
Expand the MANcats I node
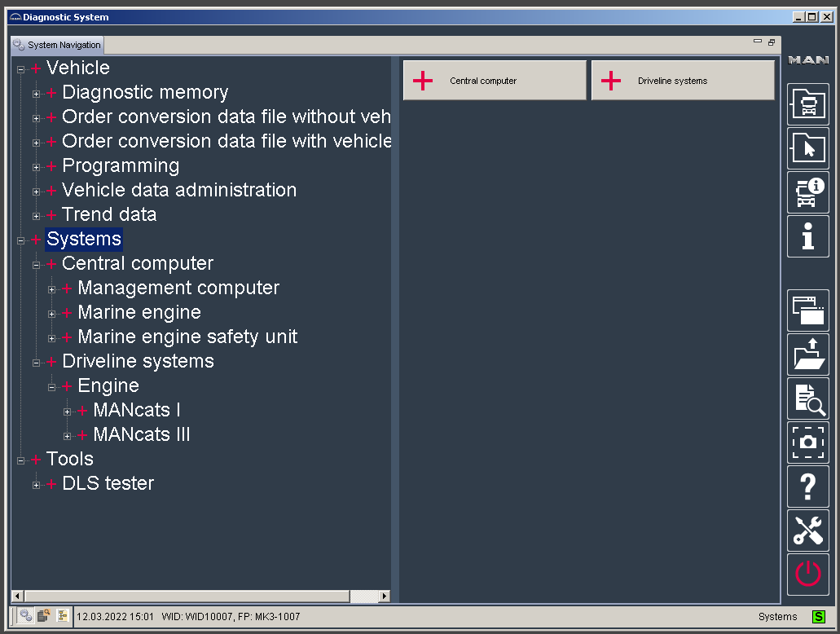[x=68, y=412]
